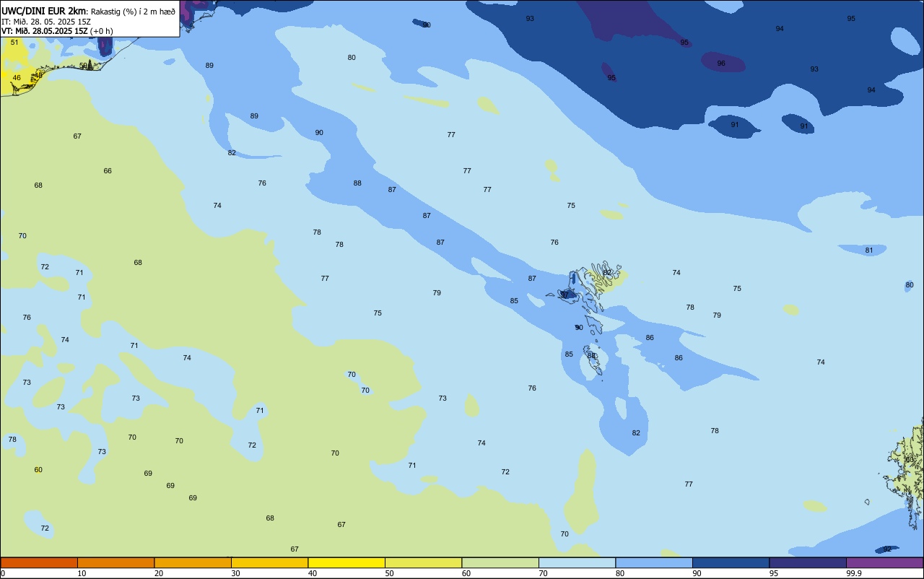Click the title text 'UWC/DINI EUR 2km'

pos(44,11)
